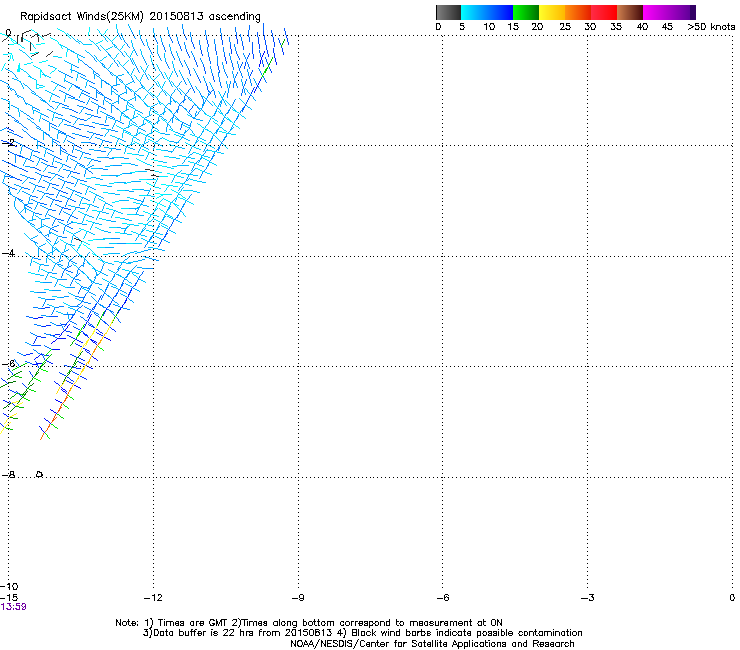Click the -6 longitude axis label

pos(443,598)
